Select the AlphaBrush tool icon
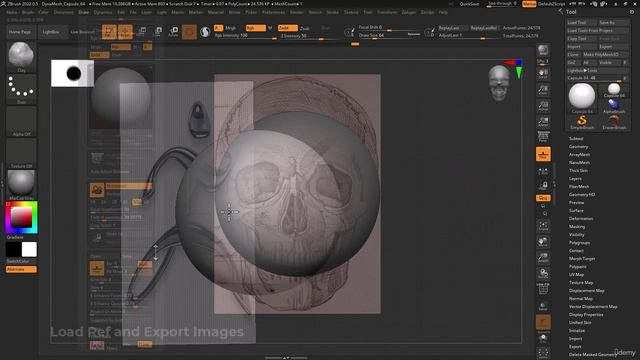This screenshot has height=360, width=640. [x=614, y=107]
